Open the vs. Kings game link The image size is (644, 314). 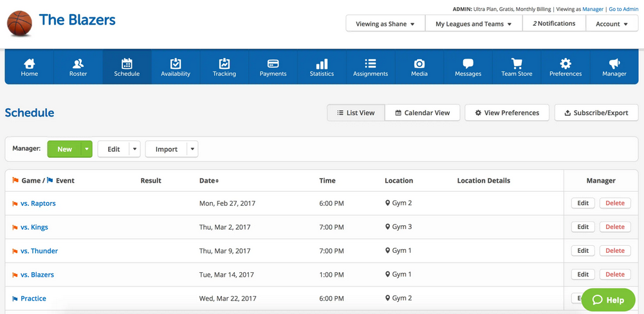tap(34, 227)
